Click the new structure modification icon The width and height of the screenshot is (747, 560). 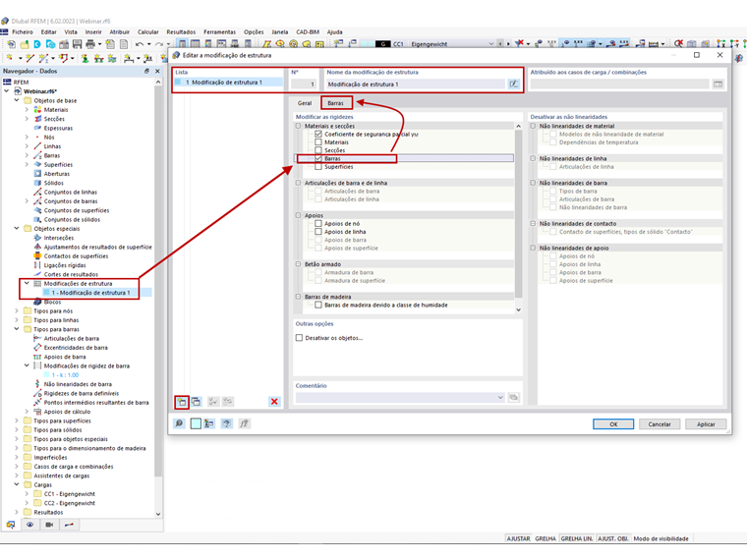pyautogui.click(x=182, y=402)
